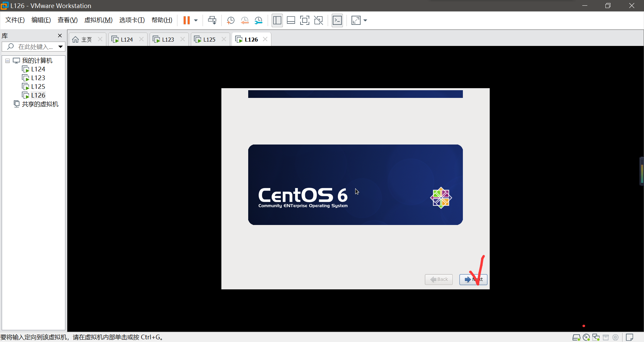
Task: Select L124 in the library tree
Action: tap(38, 69)
